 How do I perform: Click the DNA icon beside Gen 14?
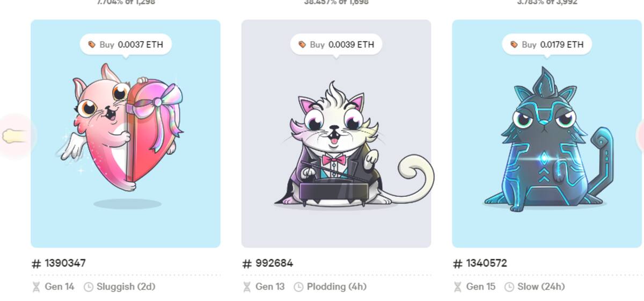click(36, 287)
